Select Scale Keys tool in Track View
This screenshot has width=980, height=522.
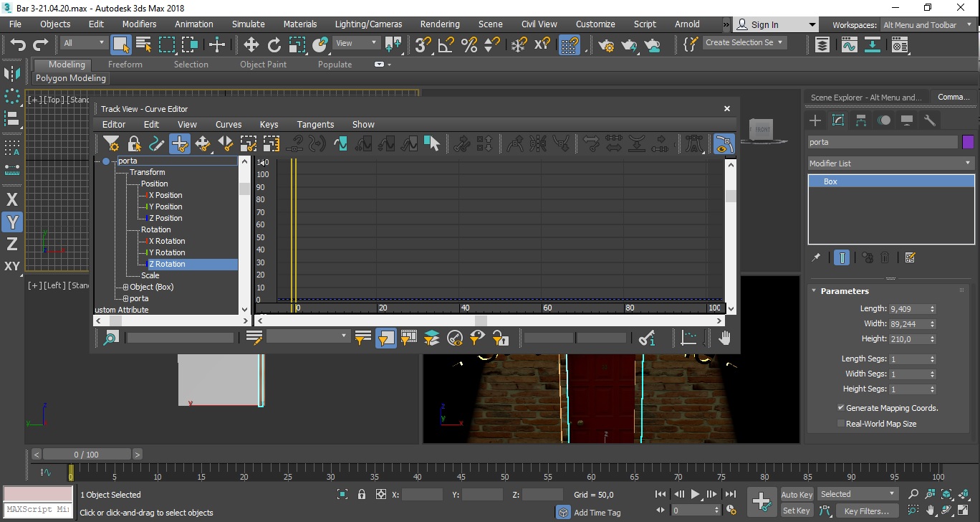click(x=249, y=144)
